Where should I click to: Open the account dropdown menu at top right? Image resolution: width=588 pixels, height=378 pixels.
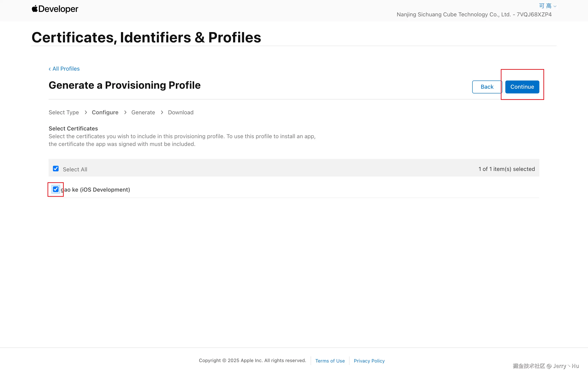(547, 6)
